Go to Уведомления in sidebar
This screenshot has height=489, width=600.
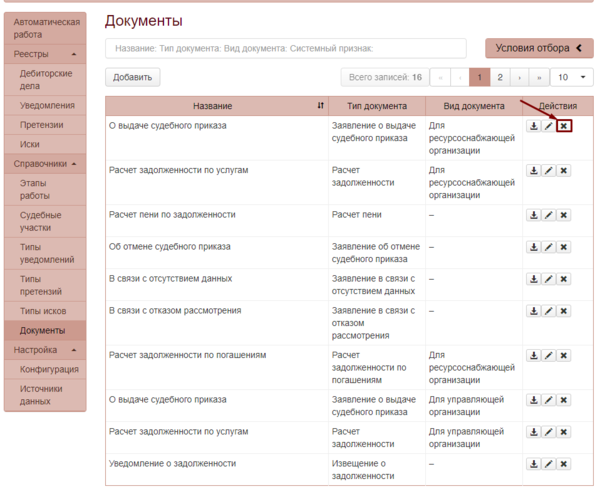[x=45, y=105]
